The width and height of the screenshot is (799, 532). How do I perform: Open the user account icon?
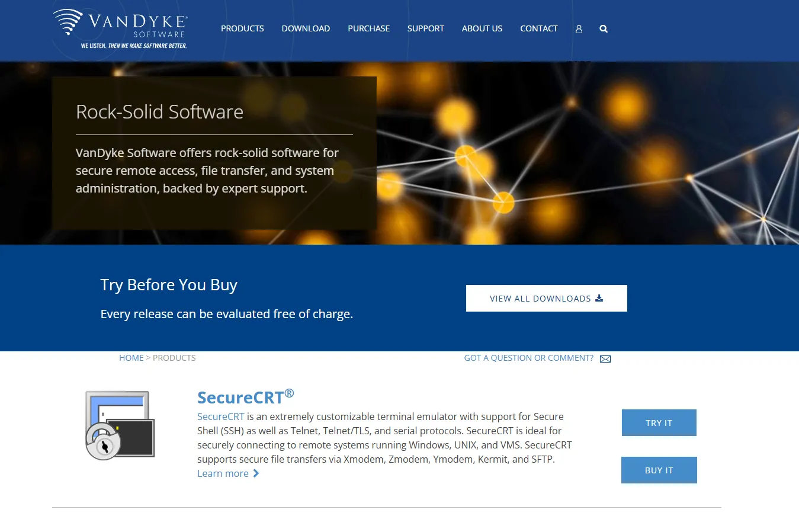(579, 28)
